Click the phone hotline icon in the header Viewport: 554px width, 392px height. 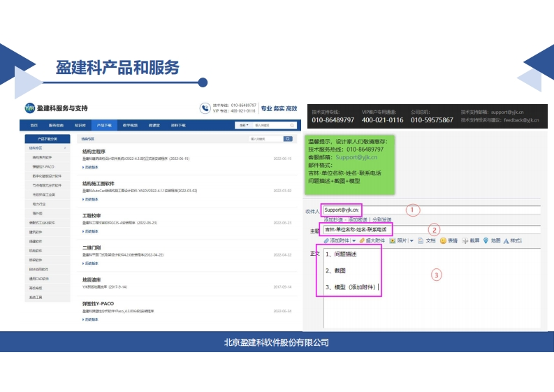click(205, 108)
